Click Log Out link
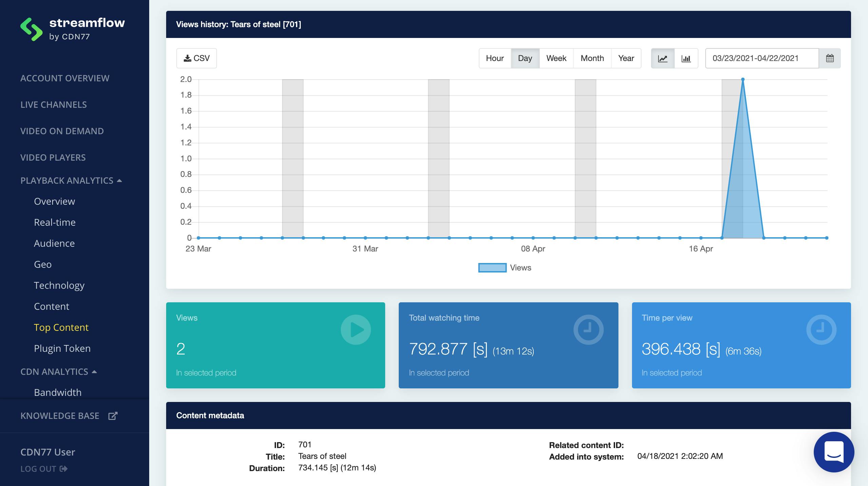Image resolution: width=868 pixels, height=486 pixels. [x=44, y=469]
